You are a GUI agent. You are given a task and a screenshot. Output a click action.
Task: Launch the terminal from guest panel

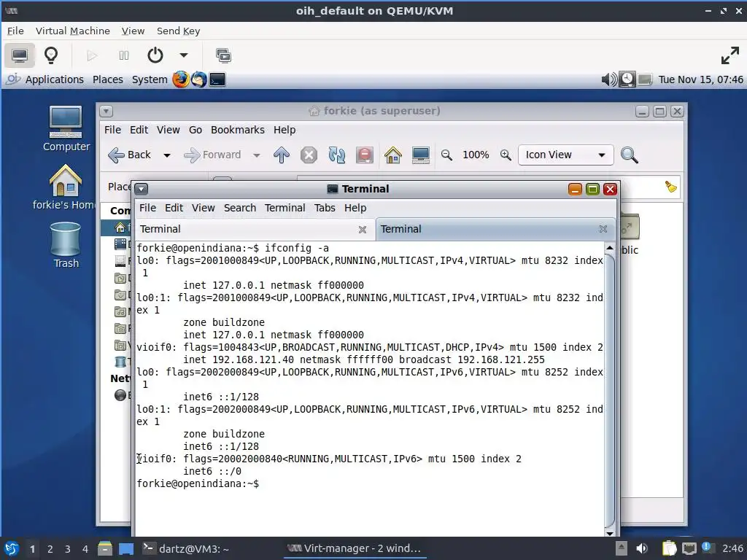217,79
